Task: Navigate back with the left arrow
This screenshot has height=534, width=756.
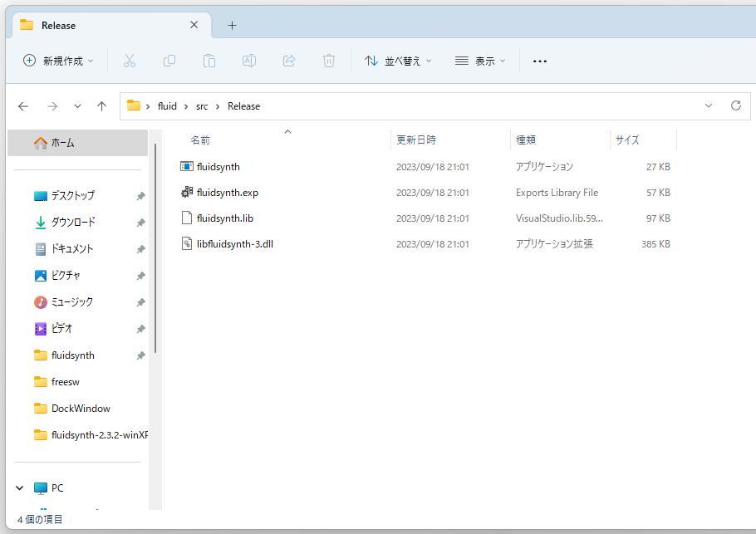Action: coord(23,106)
